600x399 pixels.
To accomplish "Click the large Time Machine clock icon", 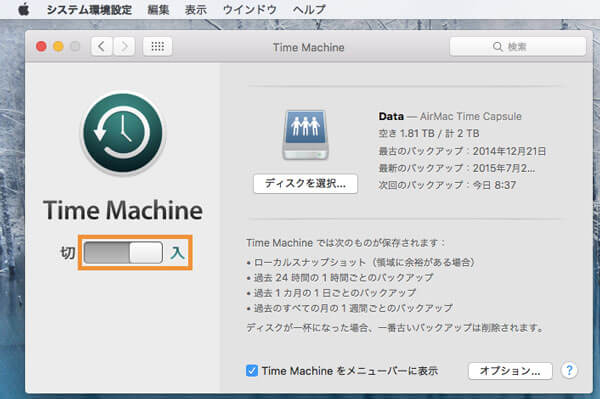I will coord(123,133).
